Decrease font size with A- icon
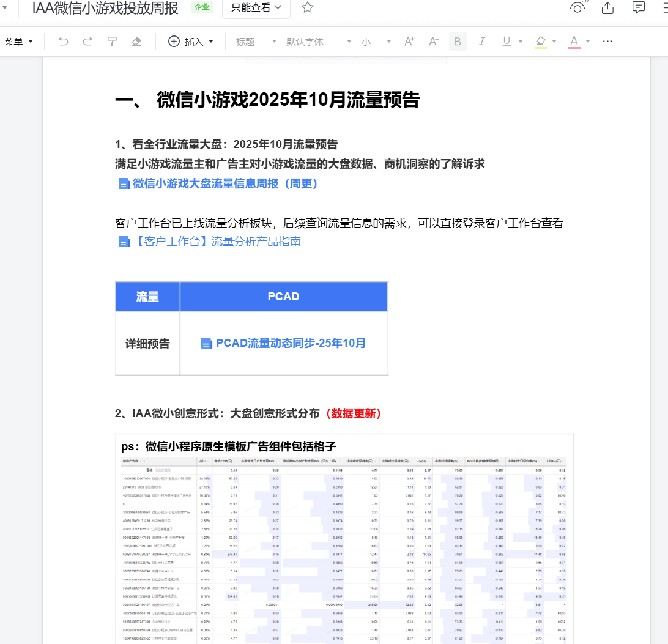 point(434,42)
